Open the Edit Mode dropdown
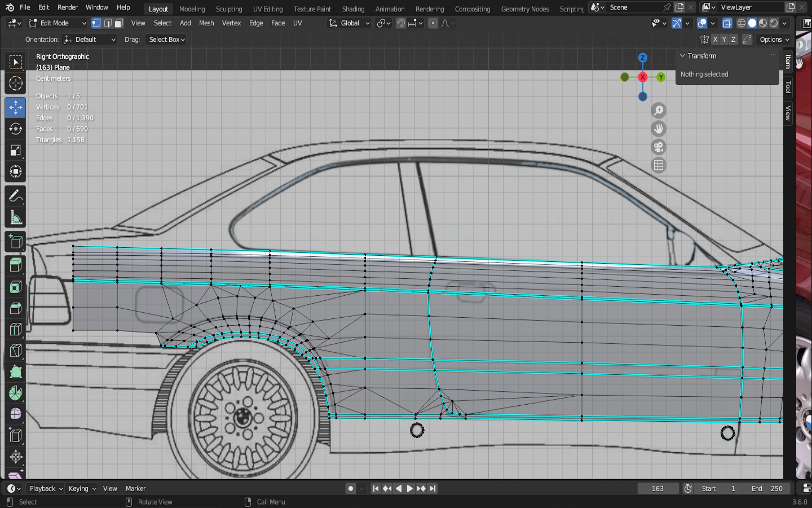Image resolution: width=812 pixels, height=508 pixels. pos(57,23)
